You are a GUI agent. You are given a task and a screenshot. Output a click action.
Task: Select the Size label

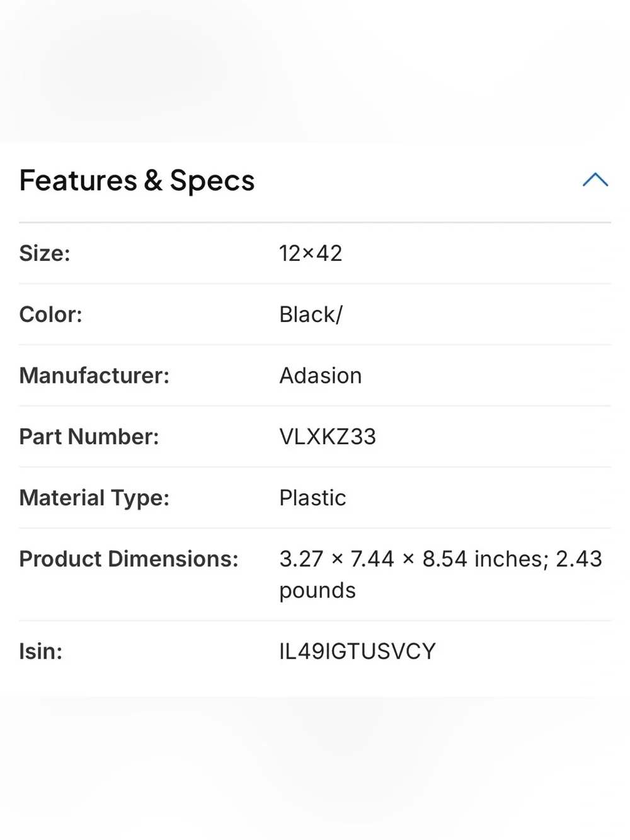pos(45,253)
